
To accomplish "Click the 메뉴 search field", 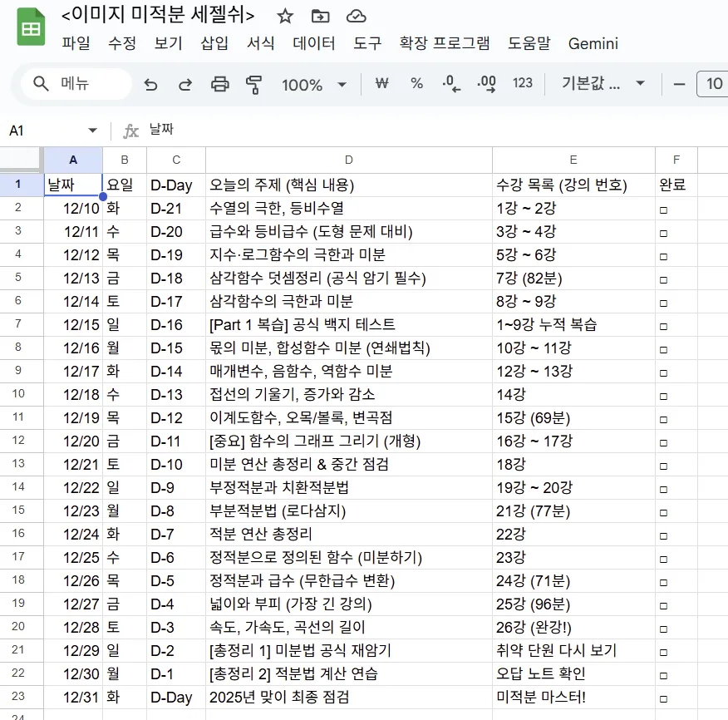I will (x=76, y=84).
